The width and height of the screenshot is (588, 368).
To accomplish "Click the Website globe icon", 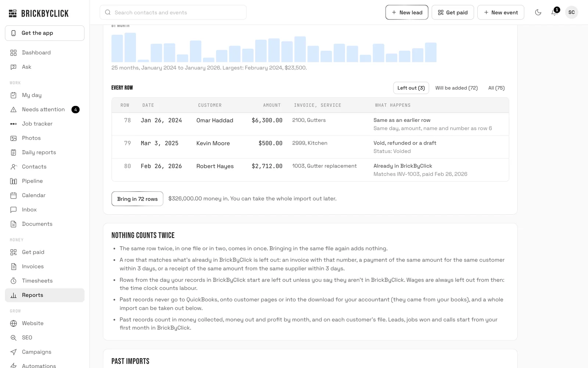I will (14, 323).
